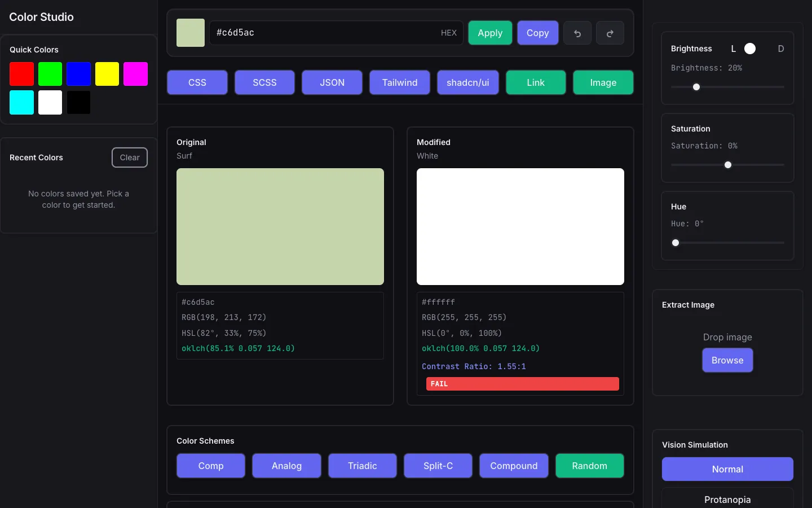
Task: Click the modified oklch(100.0% 0.057 124.0) value
Action: (480, 348)
